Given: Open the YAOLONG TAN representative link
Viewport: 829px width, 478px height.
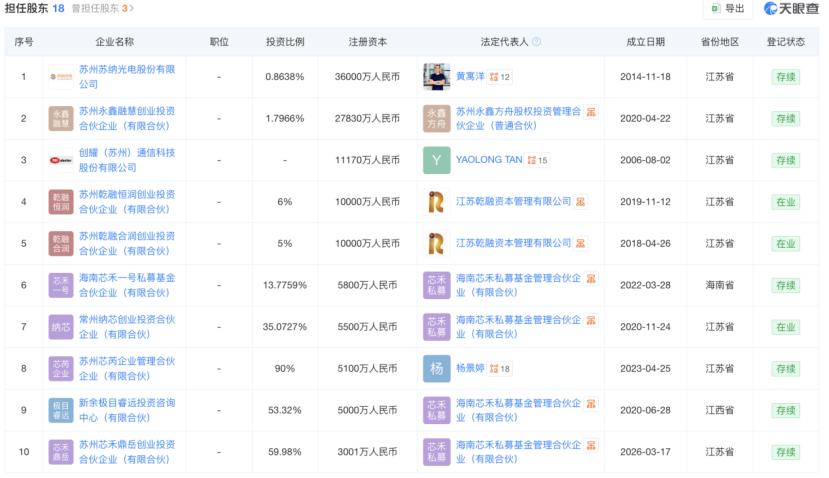Looking at the screenshot, I should pos(489,160).
